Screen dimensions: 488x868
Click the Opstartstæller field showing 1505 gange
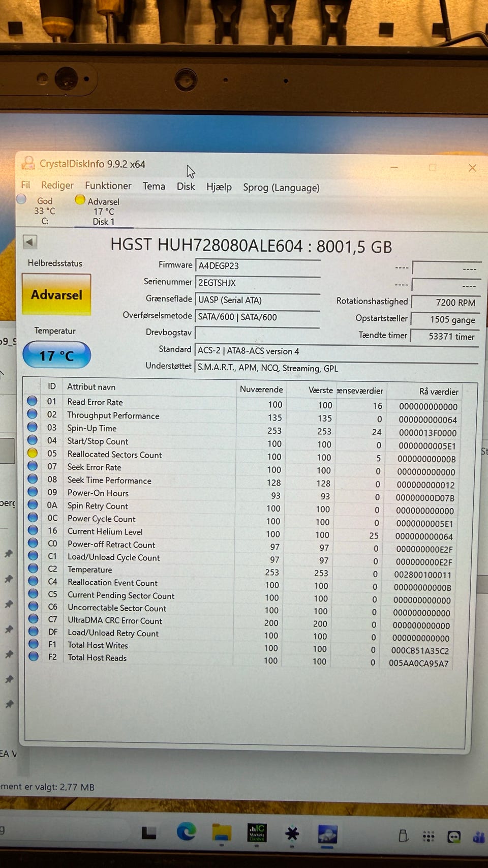pyautogui.click(x=445, y=319)
